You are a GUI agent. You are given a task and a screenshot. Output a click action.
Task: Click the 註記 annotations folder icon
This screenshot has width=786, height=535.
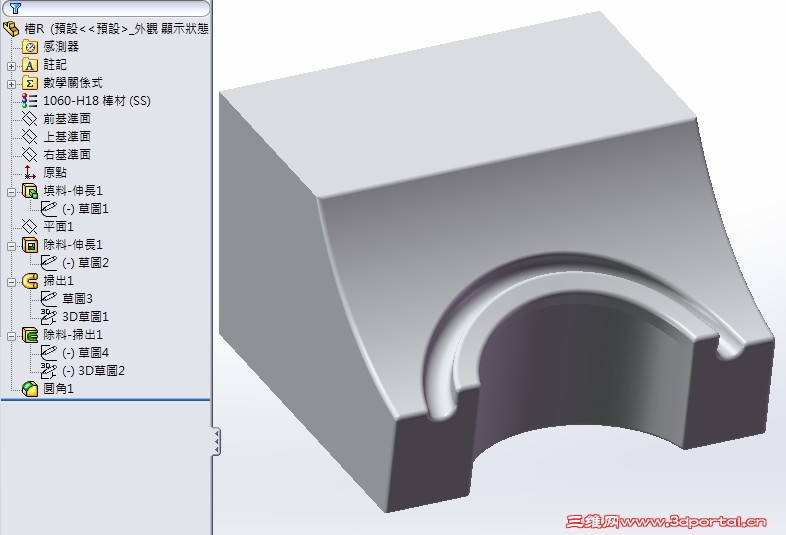(x=30, y=65)
